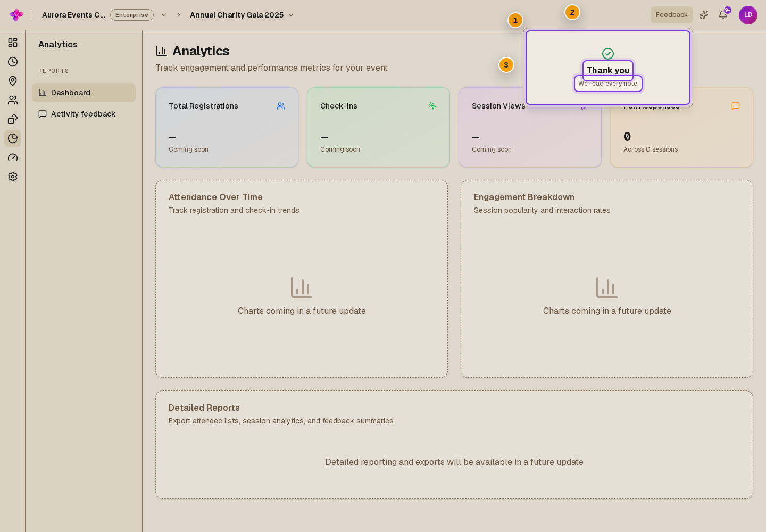Select Dashboard in Reports sidebar
Viewport: 766px width, 532px height.
point(84,93)
